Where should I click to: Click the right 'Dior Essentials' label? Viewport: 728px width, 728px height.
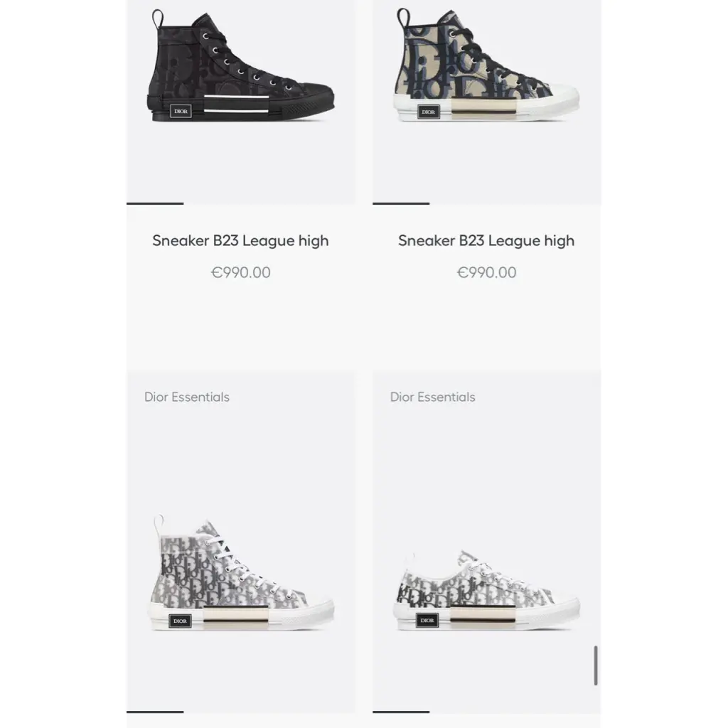432,397
